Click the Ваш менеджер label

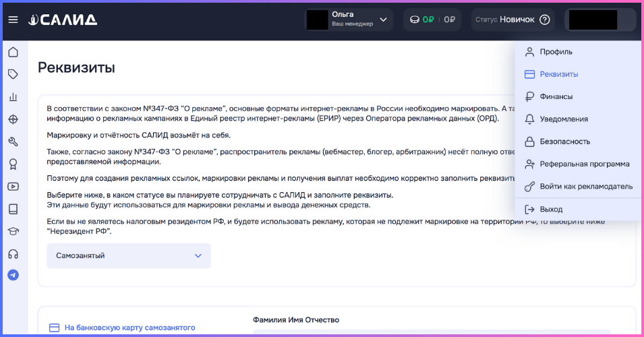[353, 24]
